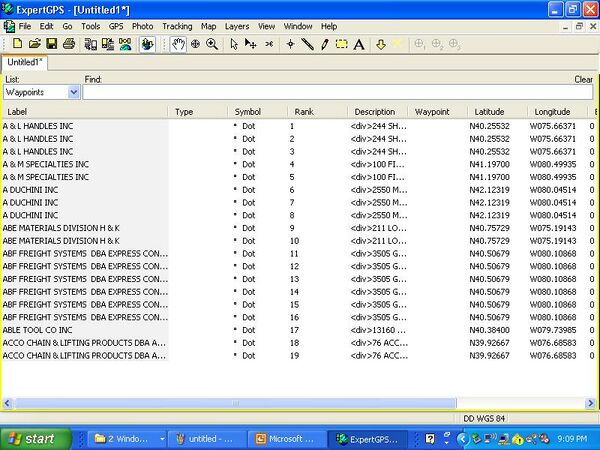
Task: Click the Send to GPS toolbar icon
Action: pos(91,44)
